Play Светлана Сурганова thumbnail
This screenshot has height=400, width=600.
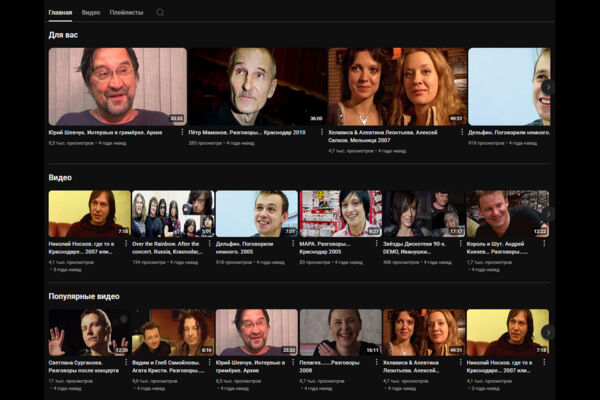click(90, 332)
